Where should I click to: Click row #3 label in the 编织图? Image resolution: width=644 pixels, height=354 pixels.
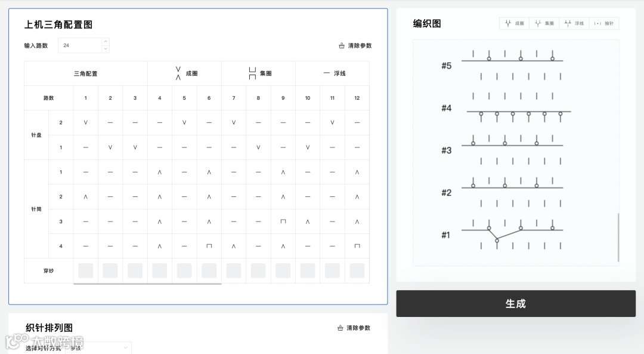click(x=447, y=150)
